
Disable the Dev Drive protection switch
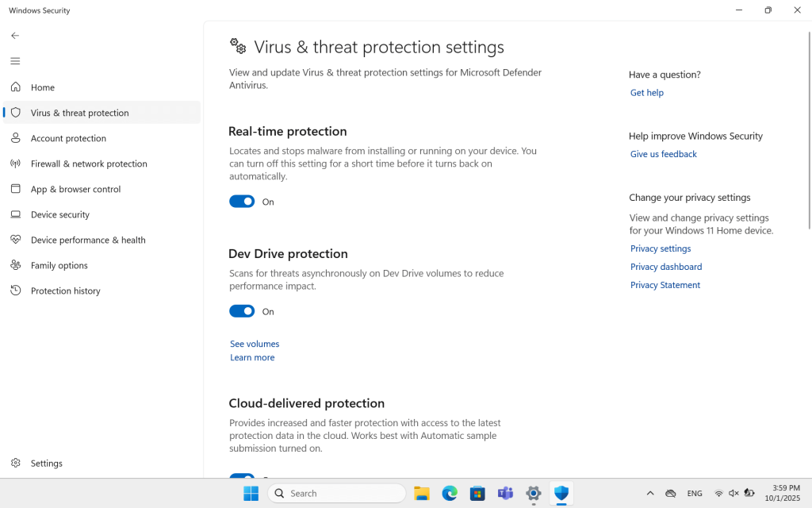[x=242, y=311]
